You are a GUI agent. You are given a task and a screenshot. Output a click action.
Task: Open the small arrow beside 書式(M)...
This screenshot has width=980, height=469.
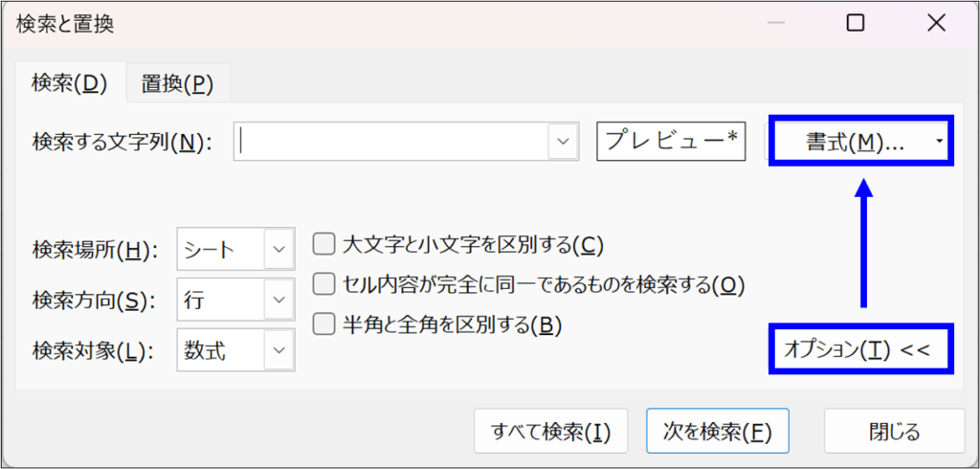(x=940, y=142)
